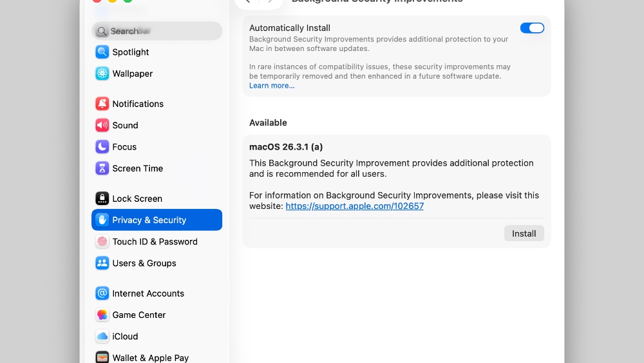Image resolution: width=644 pixels, height=363 pixels.
Task: Select Privacy & Security in sidebar
Action: pyautogui.click(x=156, y=220)
